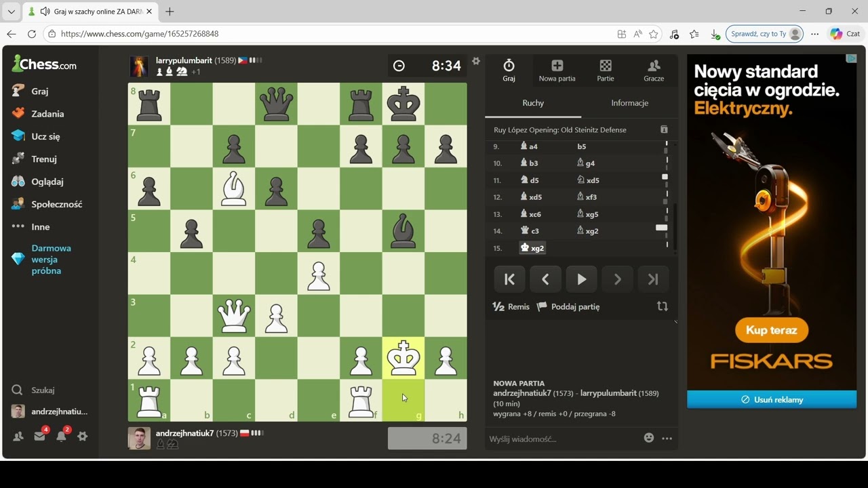Select move 15 Kxg2 in move list
Screen dimensions: 868x488
pos(532,248)
